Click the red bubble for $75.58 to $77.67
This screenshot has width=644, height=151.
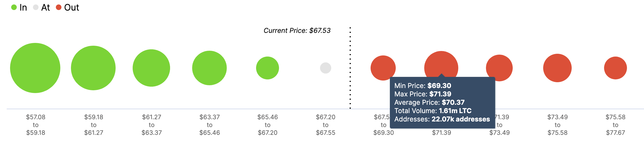coord(616,68)
